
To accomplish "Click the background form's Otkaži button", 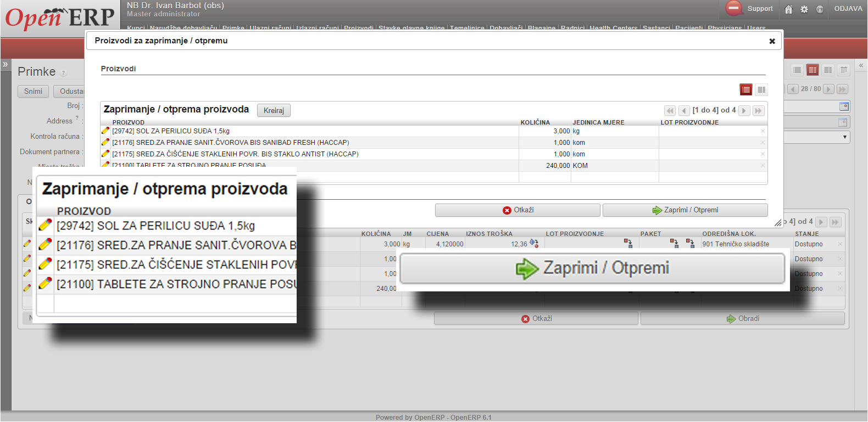I will click(x=536, y=319).
